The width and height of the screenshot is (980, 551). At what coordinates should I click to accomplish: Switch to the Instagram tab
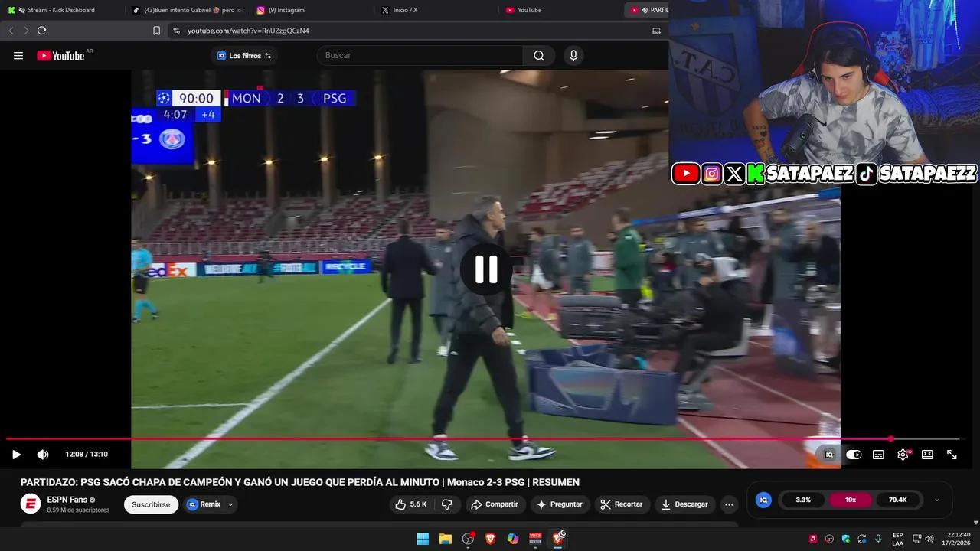click(312, 10)
